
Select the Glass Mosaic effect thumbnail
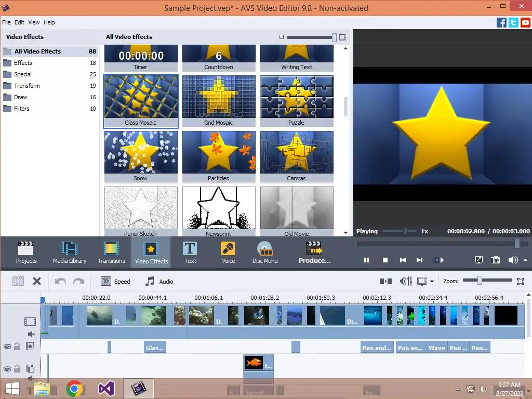coord(141,101)
